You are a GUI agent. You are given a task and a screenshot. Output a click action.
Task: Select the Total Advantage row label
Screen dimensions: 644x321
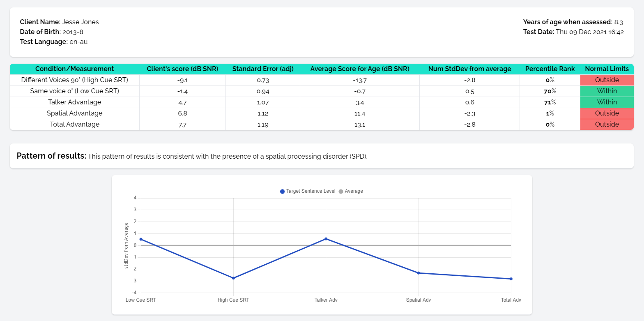tap(74, 125)
